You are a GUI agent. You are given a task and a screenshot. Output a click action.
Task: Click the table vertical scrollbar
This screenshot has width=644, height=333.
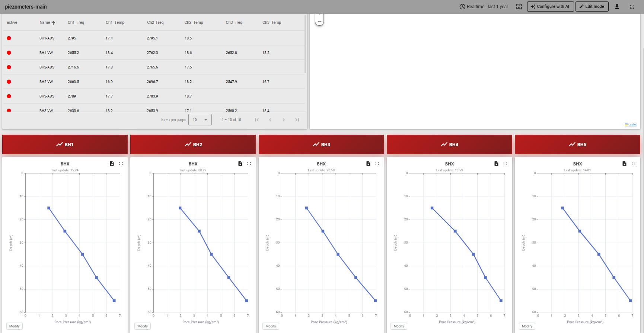(x=305, y=44)
